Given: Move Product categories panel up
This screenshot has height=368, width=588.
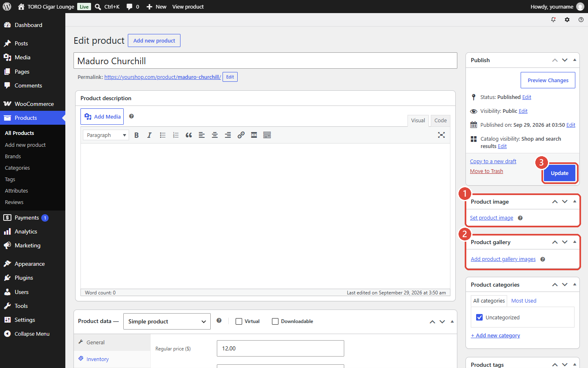Looking at the screenshot, I should tap(555, 285).
